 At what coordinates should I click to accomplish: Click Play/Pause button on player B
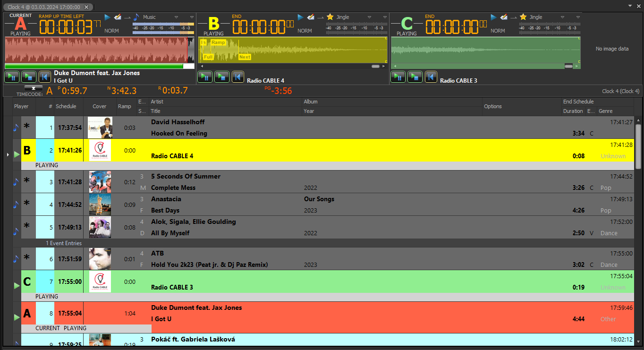[205, 77]
